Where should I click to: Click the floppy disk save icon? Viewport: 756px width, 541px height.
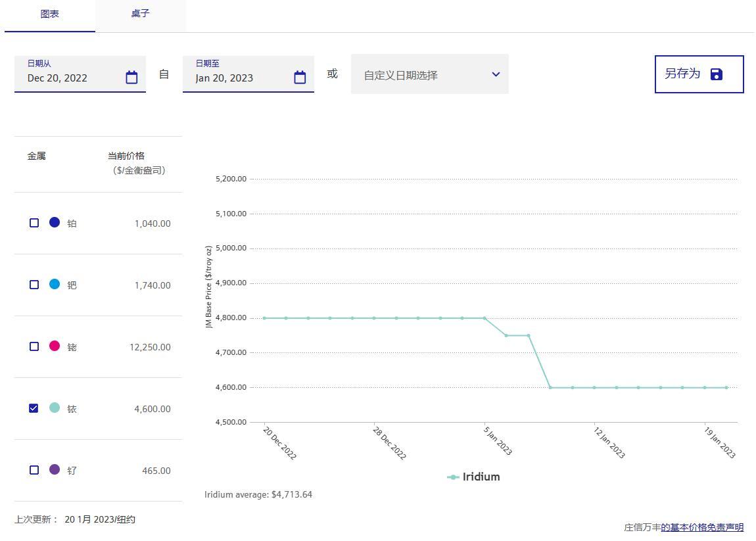[717, 74]
